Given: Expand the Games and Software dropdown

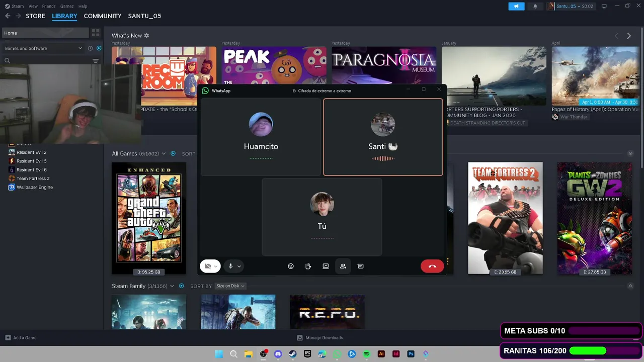Looking at the screenshot, I should tap(43, 48).
